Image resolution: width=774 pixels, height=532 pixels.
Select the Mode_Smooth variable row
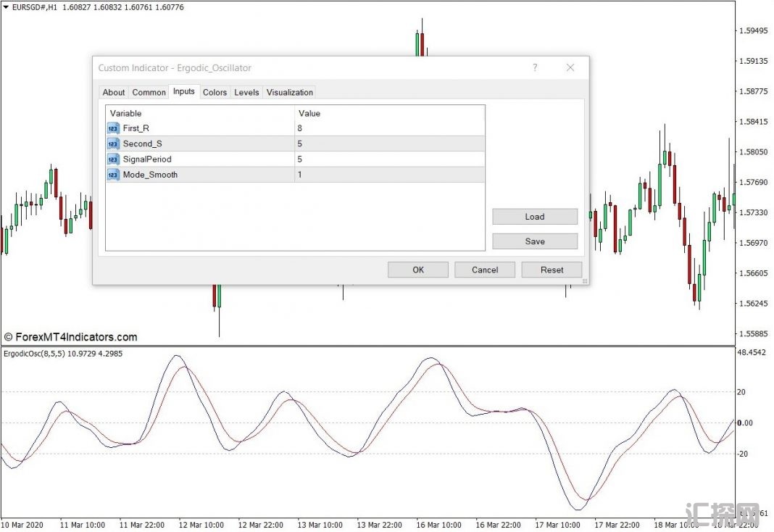(x=295, y=175)
